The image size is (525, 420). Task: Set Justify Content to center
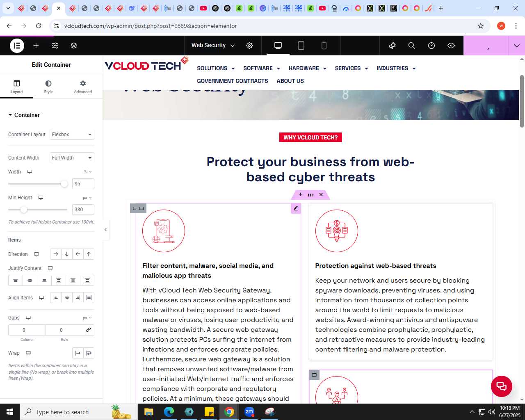pos(30,281)
